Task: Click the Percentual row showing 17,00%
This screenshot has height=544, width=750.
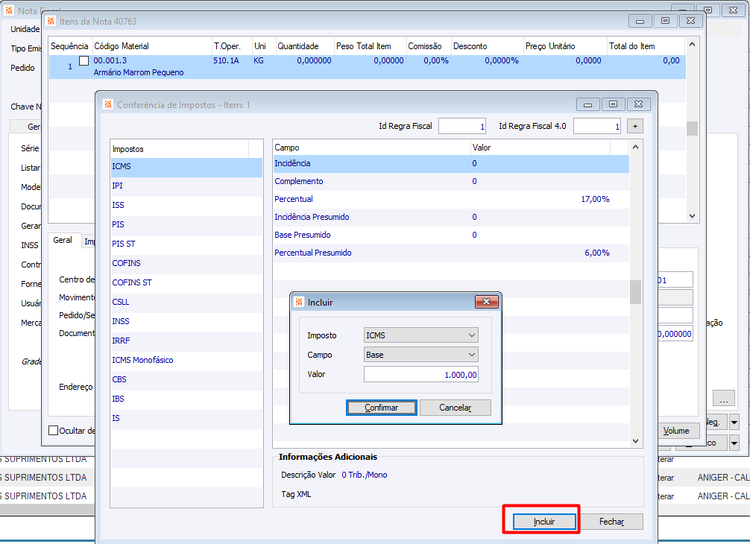Action: 451,199
